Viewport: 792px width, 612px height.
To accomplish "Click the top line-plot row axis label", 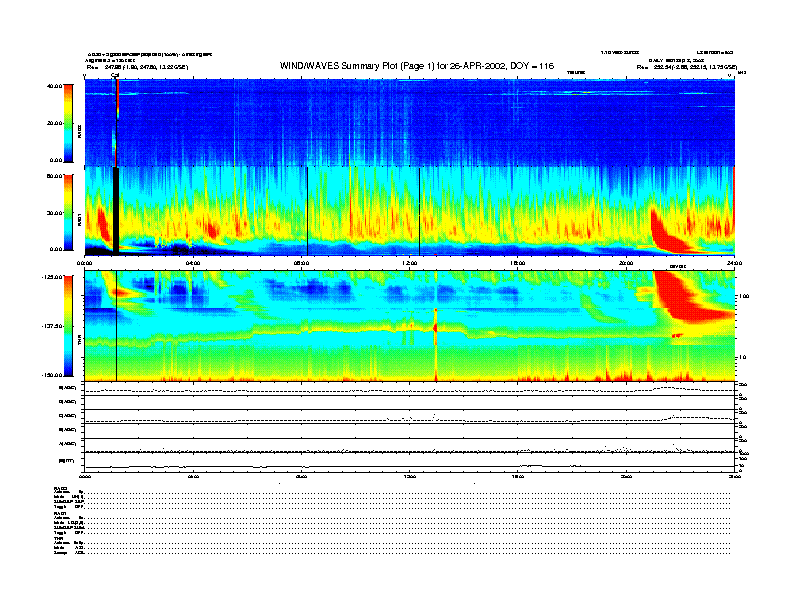I will tap(68, 388).
